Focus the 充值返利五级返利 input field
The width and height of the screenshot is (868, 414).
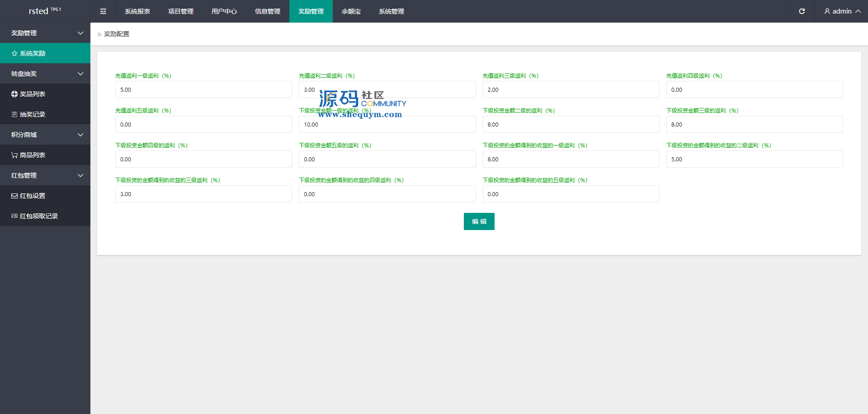203,124
